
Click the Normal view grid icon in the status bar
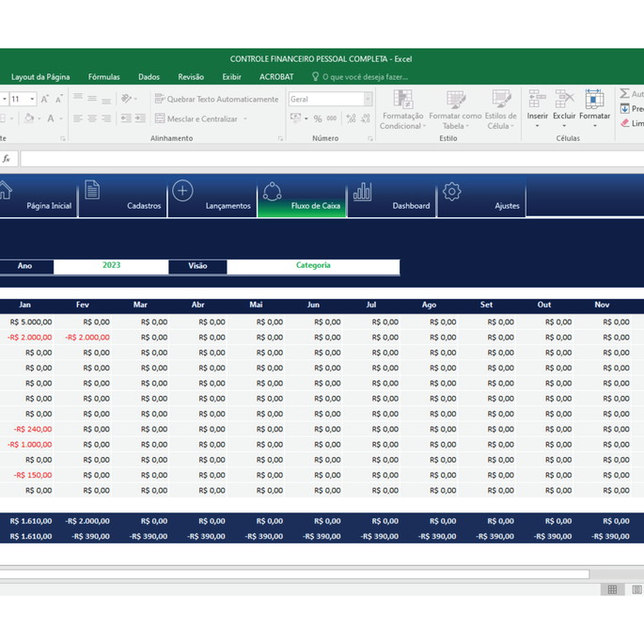[x=612, y=589]
